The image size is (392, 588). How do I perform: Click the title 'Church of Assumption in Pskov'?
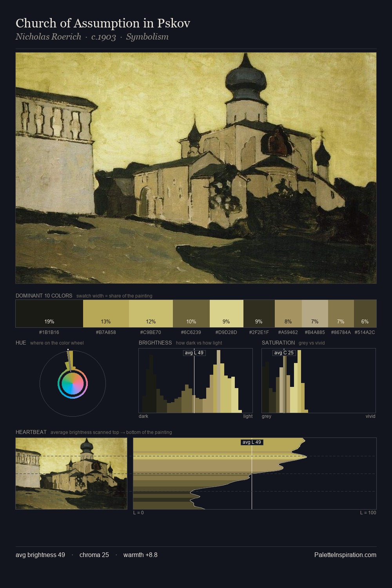103,23
